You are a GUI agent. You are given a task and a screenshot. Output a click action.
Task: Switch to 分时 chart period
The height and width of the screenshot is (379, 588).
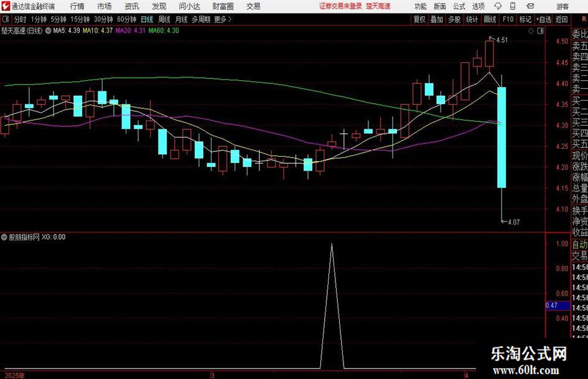click(x=21, y=19)
